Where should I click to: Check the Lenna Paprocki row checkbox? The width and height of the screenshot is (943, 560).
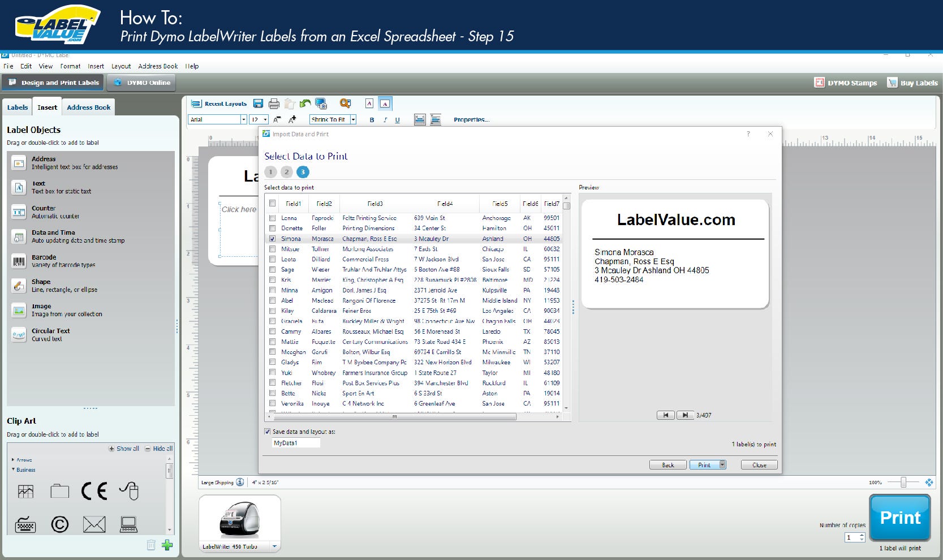273,218
